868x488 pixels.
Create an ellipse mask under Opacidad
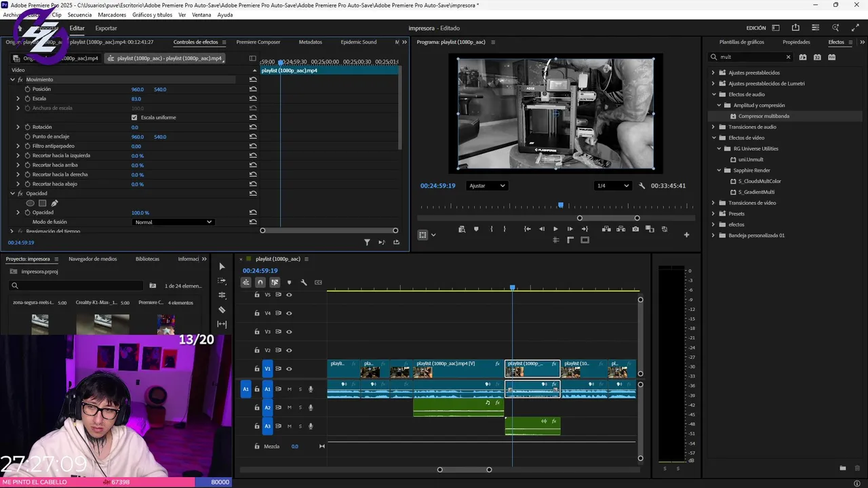[x=30, y=203]
